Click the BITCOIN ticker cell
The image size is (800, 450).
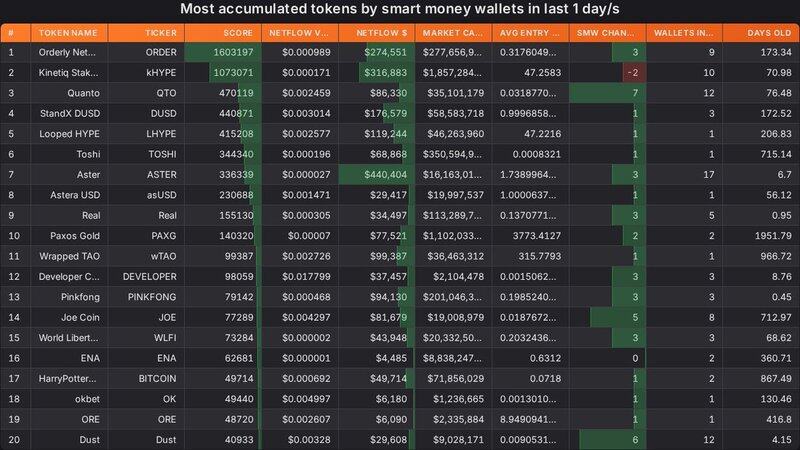pyautogui.click(x=146, y=379)
